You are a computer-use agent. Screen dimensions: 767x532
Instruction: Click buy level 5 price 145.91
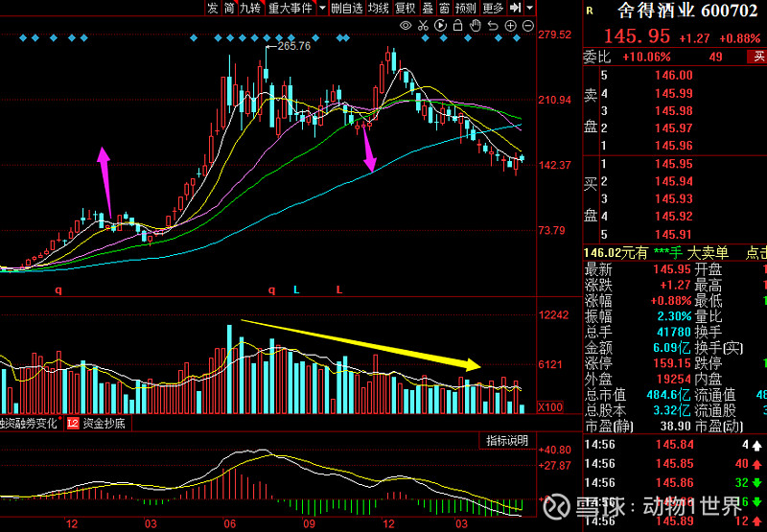point(674,234)
